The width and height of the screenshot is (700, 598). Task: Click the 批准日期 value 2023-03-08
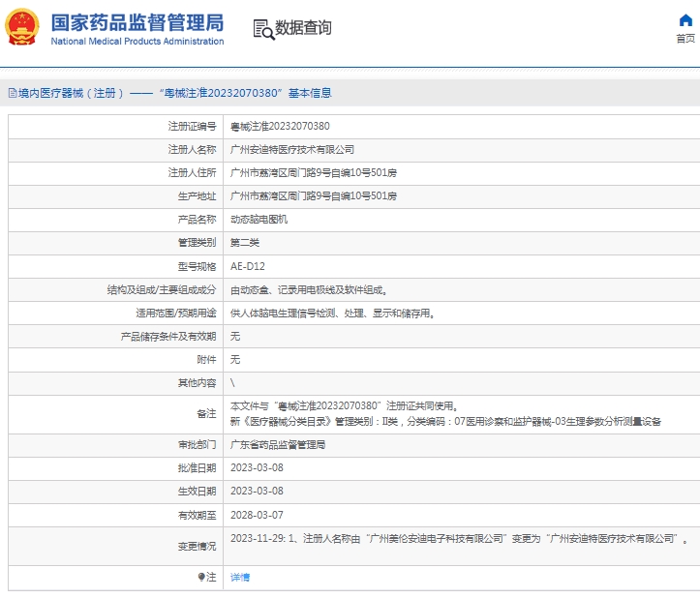(x=257, y=467)
